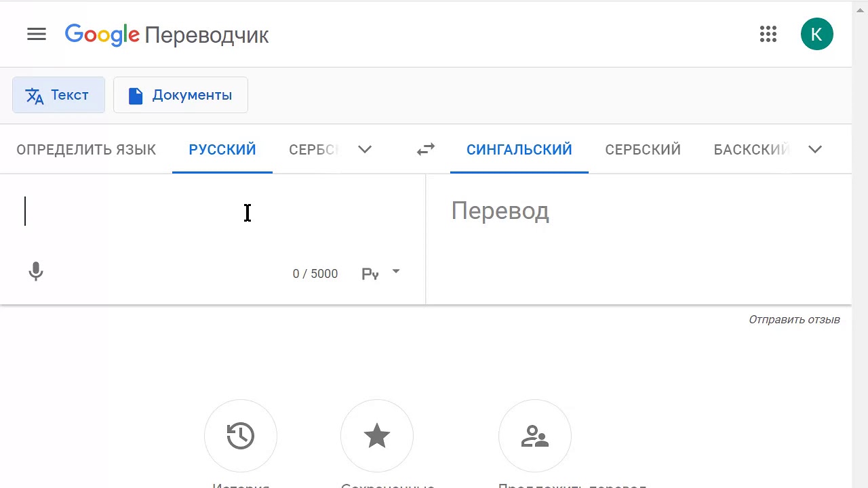Swap source and target languages
Screen dimensions: 868x488
coord(426,149)
